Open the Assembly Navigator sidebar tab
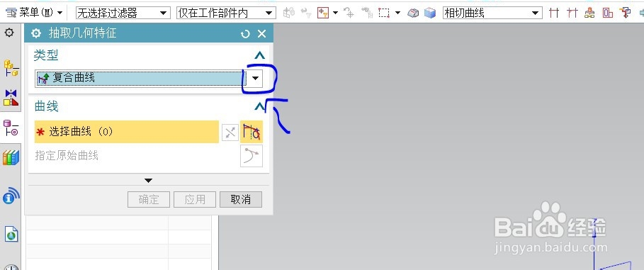Image resolution: width=644 pixels, height=270 pixels. [11, 67]
